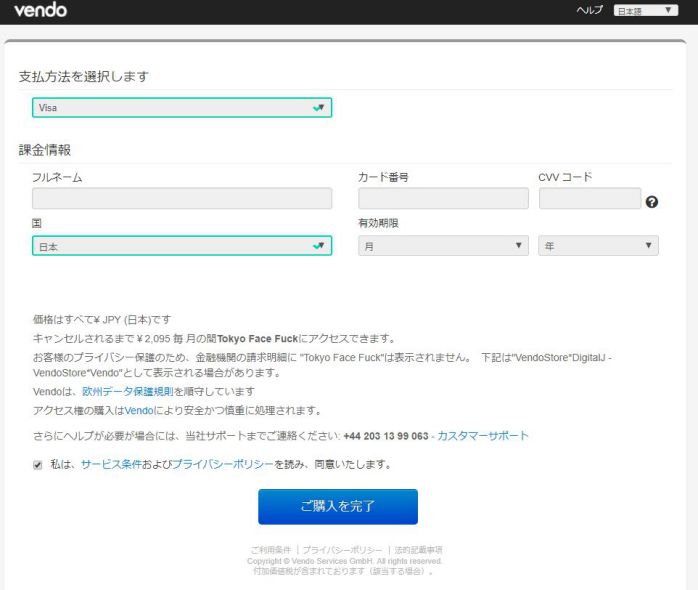Open the 日本語 language dropdown
The image size is (698, 590).
(x=645, y=10)
